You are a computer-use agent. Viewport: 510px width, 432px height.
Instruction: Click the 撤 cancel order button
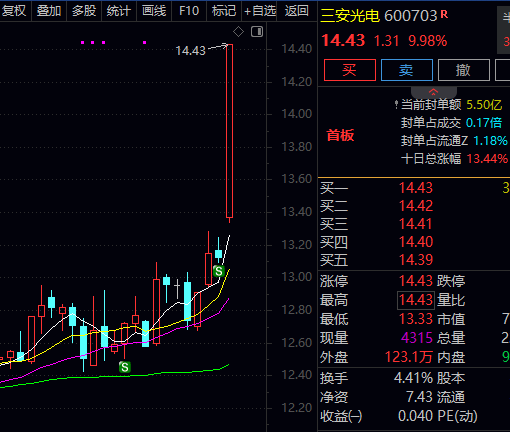[464, 70]
